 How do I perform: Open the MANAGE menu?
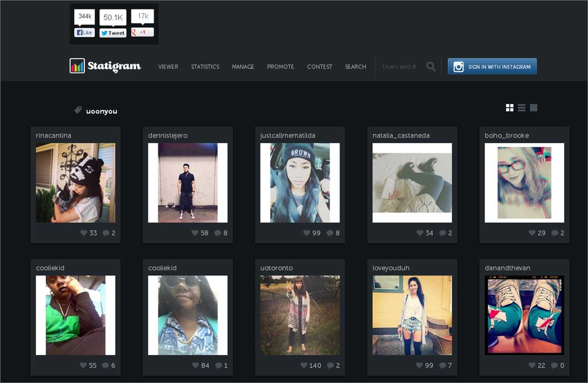pos(243,67)
